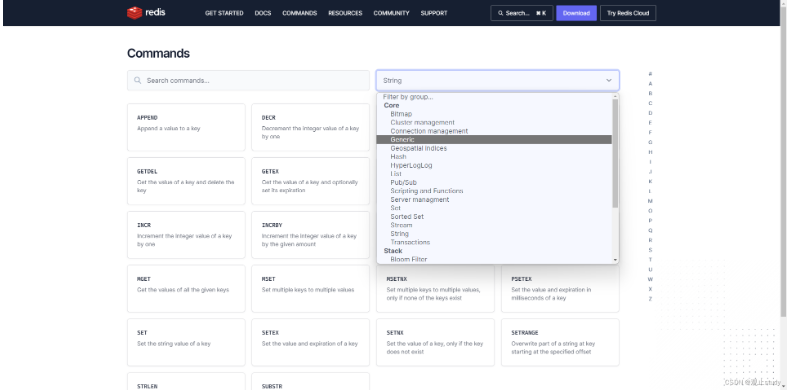
Task: Open the INCR command card
Action: click(186, 235)
